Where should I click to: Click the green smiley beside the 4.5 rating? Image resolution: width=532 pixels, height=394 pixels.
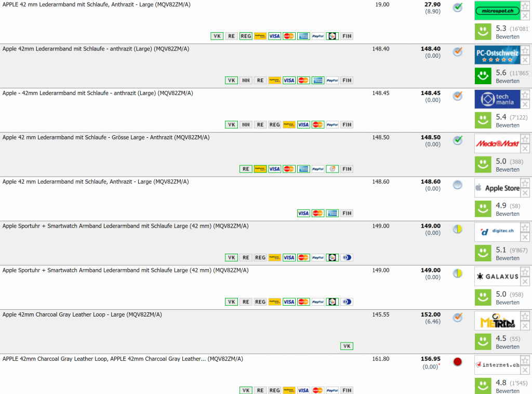pos(483,342)
